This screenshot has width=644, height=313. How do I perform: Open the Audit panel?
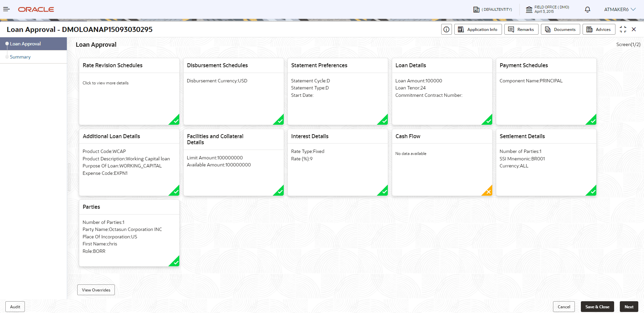coord(15,307)
